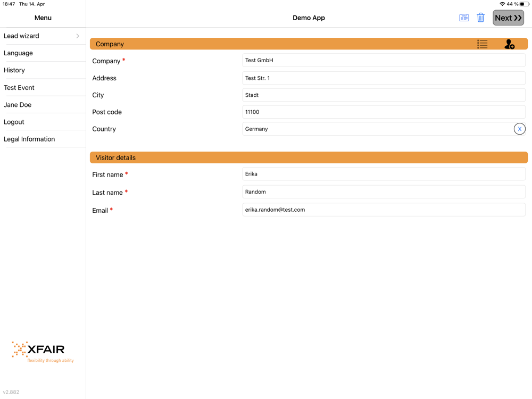Check the battery indicator in status bar
Screen dimensions: 532x399
coord(525,4)
